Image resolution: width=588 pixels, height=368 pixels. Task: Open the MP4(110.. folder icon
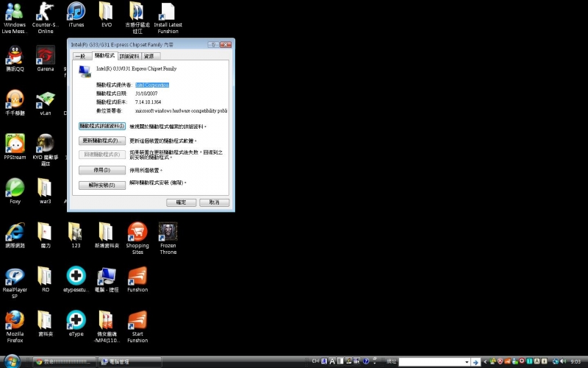tap(107, 327)
